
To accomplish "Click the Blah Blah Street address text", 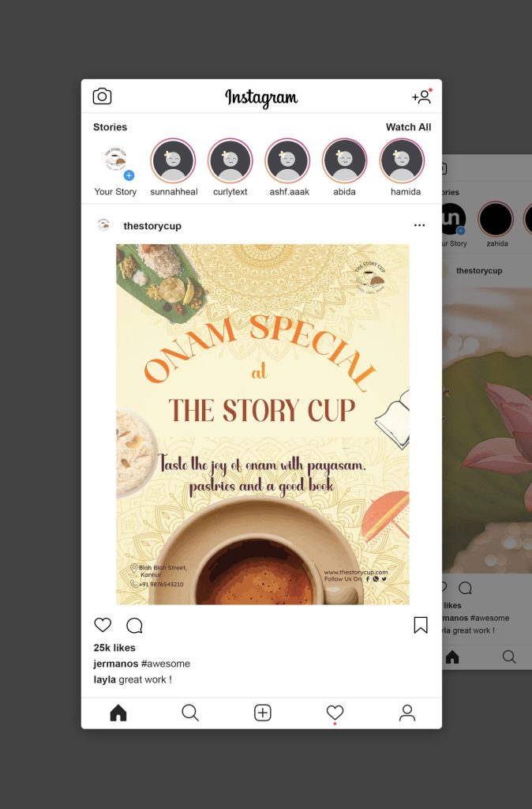I will pyautogui.click(x=163, y=570).
